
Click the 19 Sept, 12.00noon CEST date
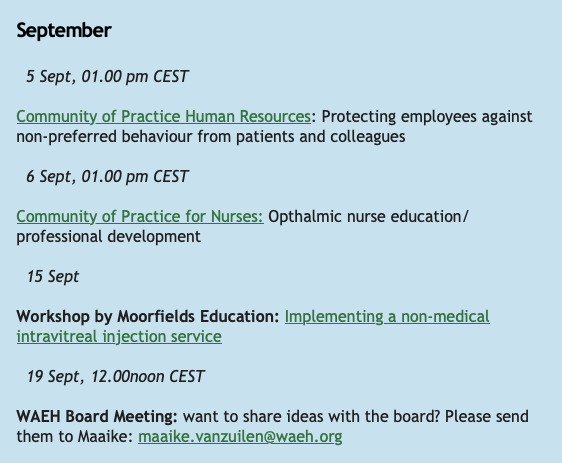115,376
